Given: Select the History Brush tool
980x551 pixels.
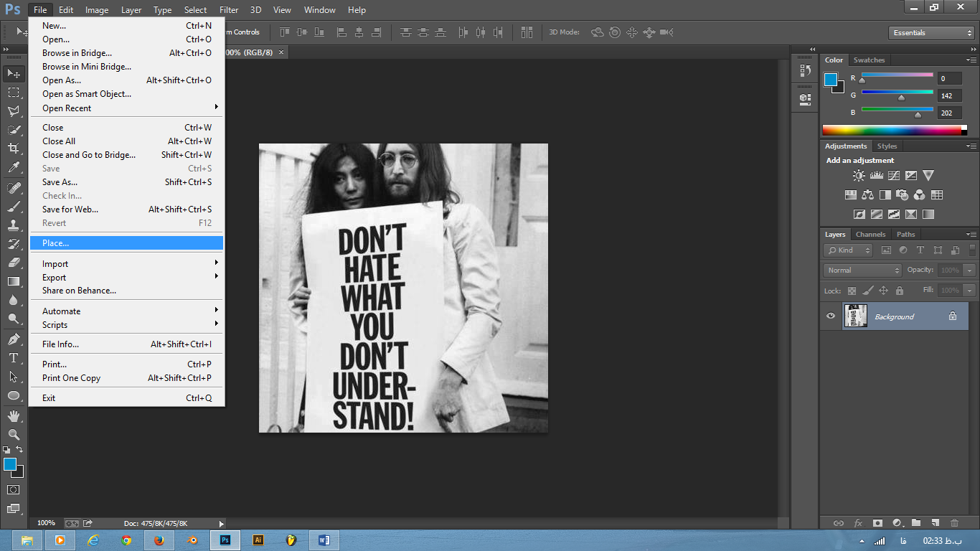Looking at the screenshot, I should pyautogui.click(x=14, y=244).
